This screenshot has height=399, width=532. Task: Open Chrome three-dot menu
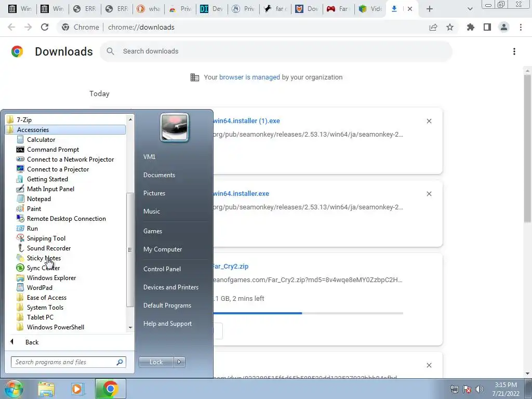click(x=521, y=27)
